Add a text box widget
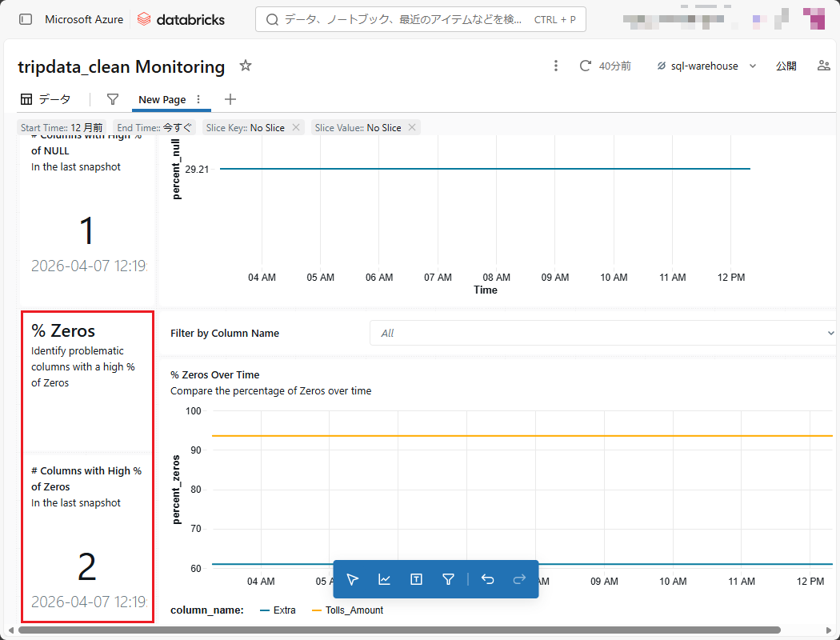The height and width of the screenshot is (640, 840). click(416, 579)
